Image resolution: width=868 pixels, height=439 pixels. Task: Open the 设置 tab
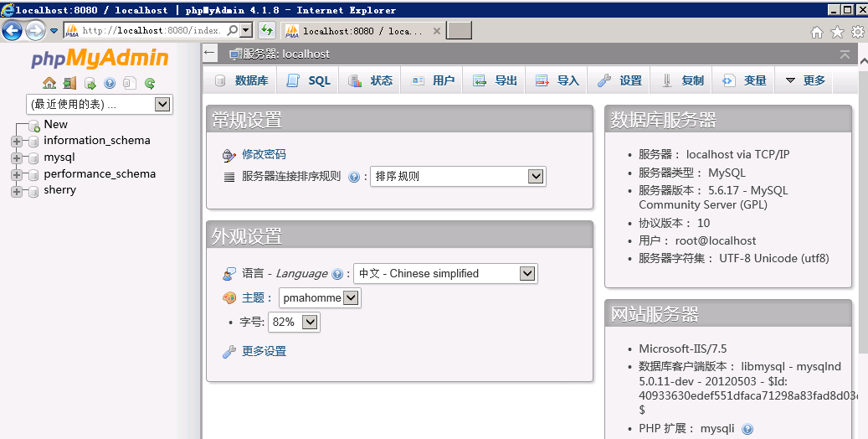[619, 81]
